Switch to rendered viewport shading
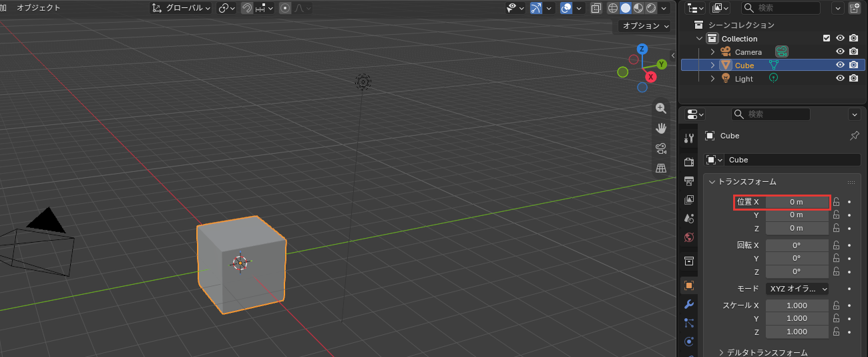The height and width of the screenshot is (357, 868). click(650, 8)
